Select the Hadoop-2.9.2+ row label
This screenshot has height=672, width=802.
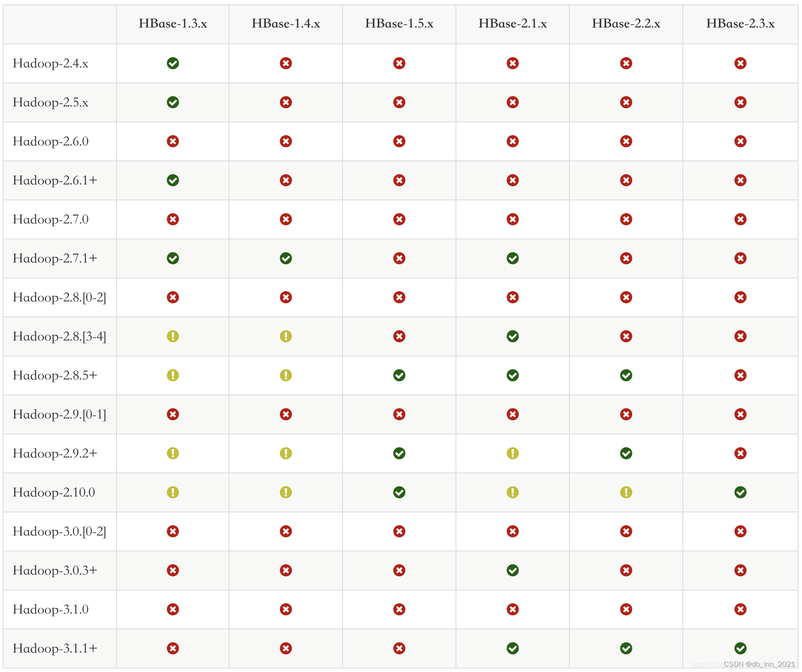(55, 453)
